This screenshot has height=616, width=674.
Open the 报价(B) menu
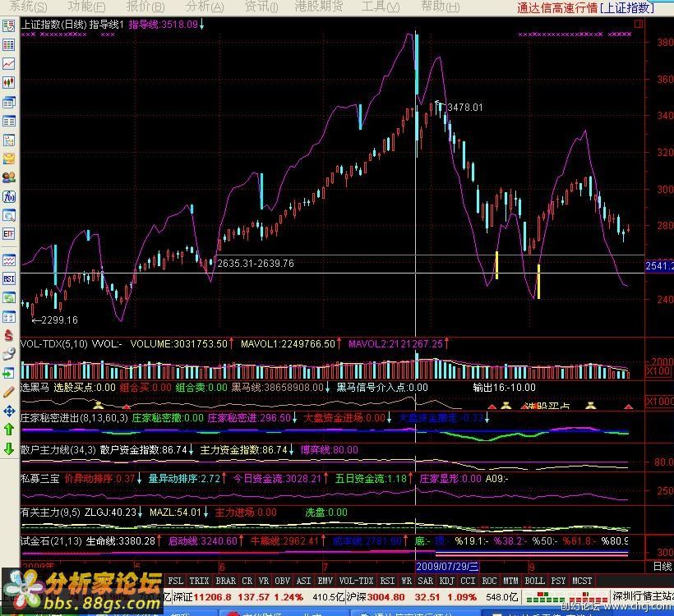pyautogui.click(x=145, y=7)
